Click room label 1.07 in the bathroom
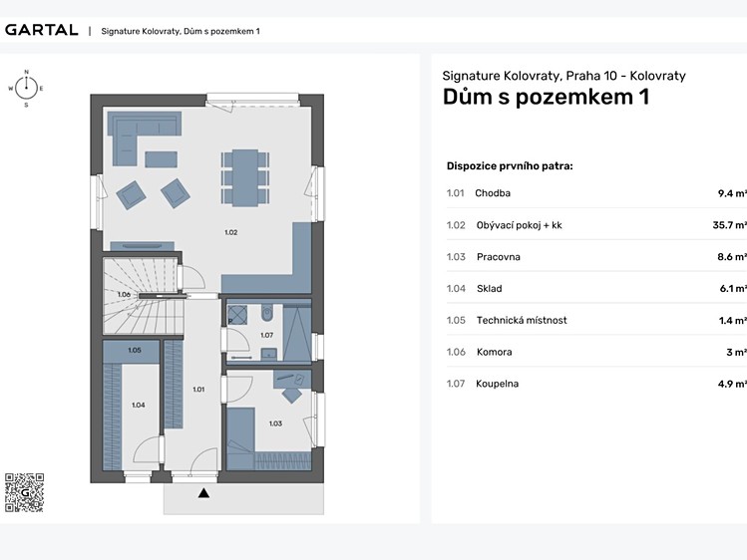This screenshot has width=747, height=560. (x=267, y=335)
